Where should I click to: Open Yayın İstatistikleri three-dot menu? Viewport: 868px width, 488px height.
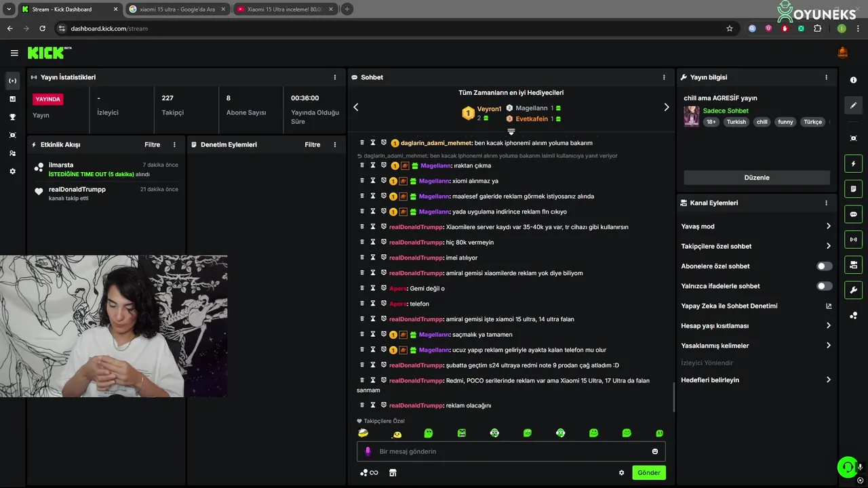(335, 77)
